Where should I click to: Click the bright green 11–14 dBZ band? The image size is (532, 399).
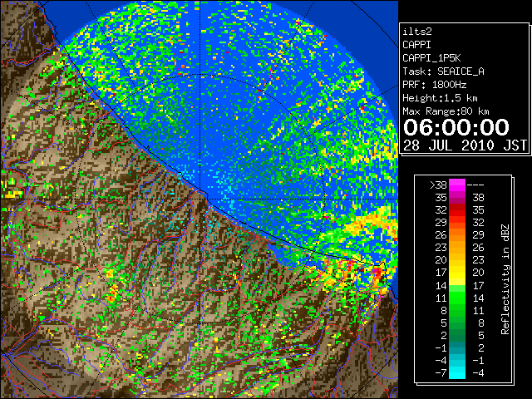point(457,298)
